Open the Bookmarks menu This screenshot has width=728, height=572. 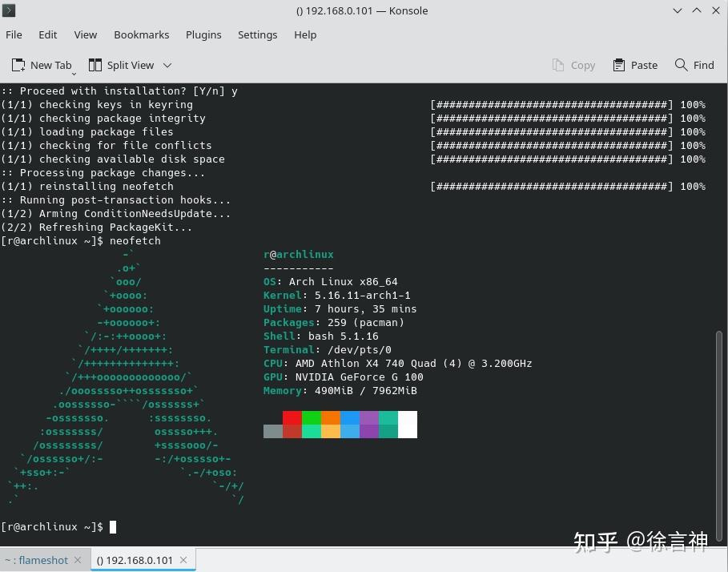[x=141, y=34]
